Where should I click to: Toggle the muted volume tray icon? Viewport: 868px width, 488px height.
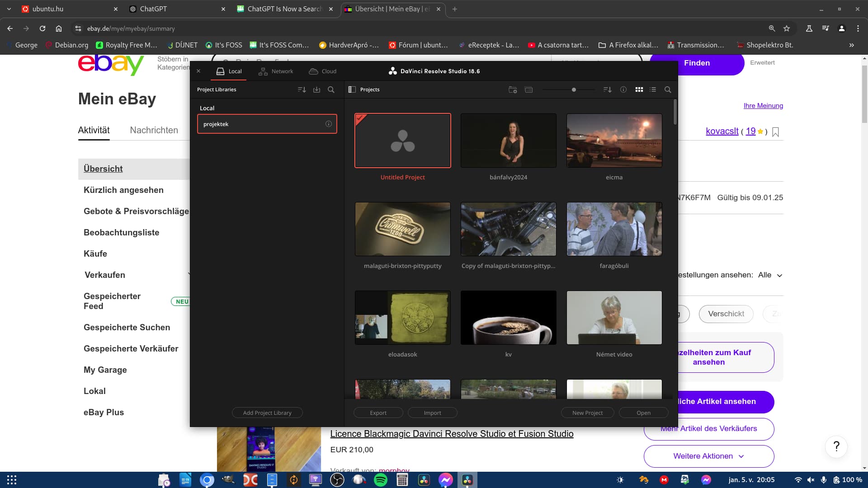(811, 480)
